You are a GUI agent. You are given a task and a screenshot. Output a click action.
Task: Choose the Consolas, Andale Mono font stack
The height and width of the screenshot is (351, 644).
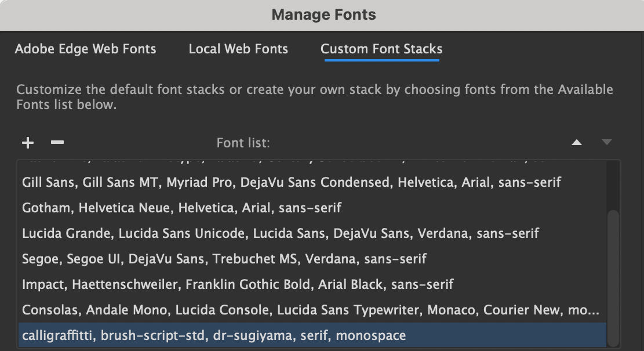310,310
